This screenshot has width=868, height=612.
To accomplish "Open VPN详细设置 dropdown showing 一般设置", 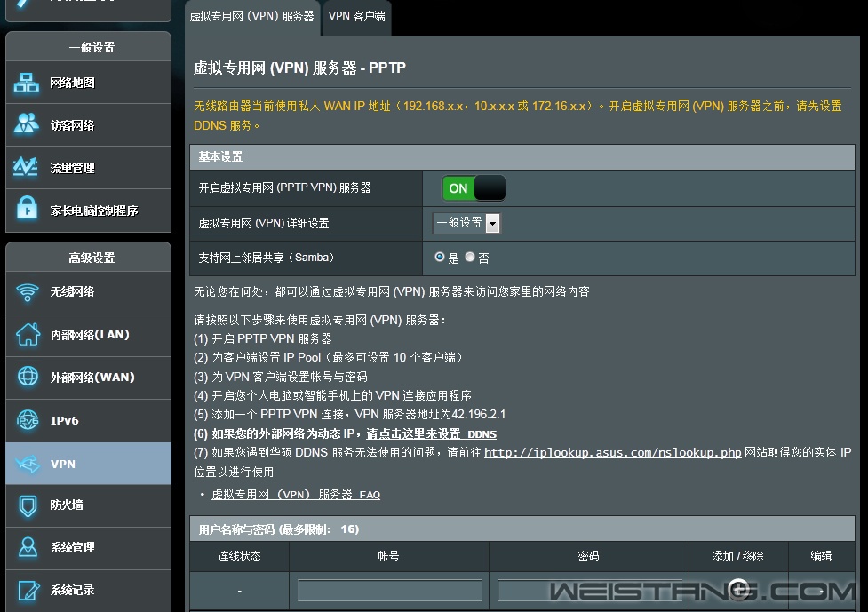I will pyautogui.click(x=466, y=223).
